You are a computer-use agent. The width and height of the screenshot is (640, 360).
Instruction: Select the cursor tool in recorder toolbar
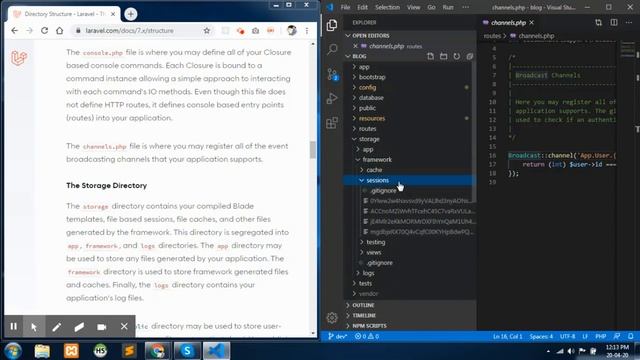point(34,327)
